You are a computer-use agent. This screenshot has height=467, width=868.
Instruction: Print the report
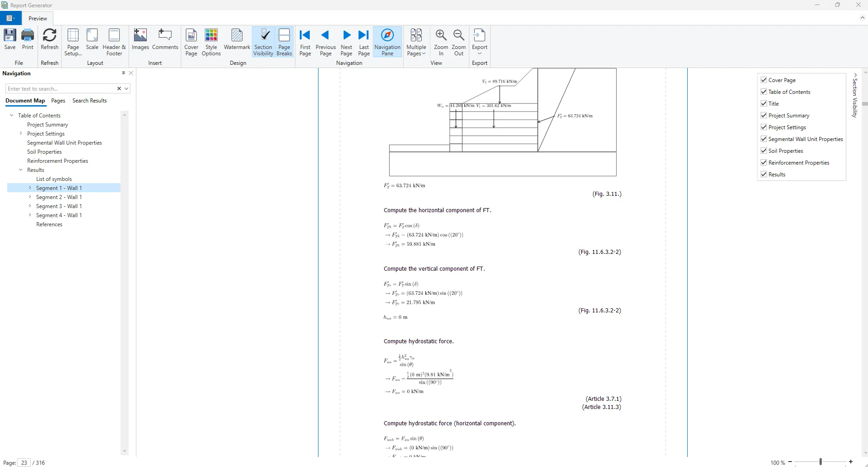point(28,39)
